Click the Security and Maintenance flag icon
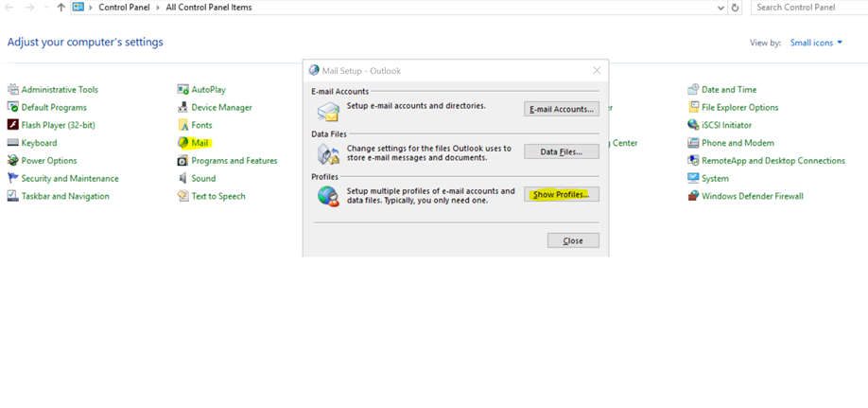The image size is (868, 408). tap(12, 179)
